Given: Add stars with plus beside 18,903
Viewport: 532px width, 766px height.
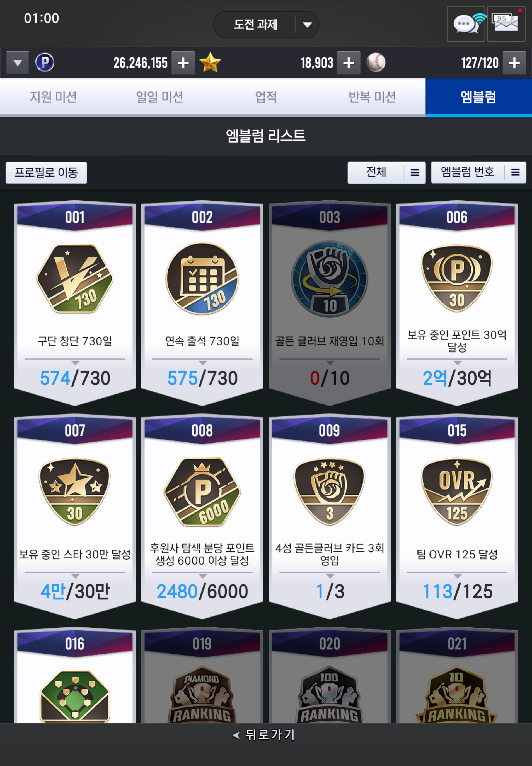Looking at the screenshot, I should (x=349, y=63).
